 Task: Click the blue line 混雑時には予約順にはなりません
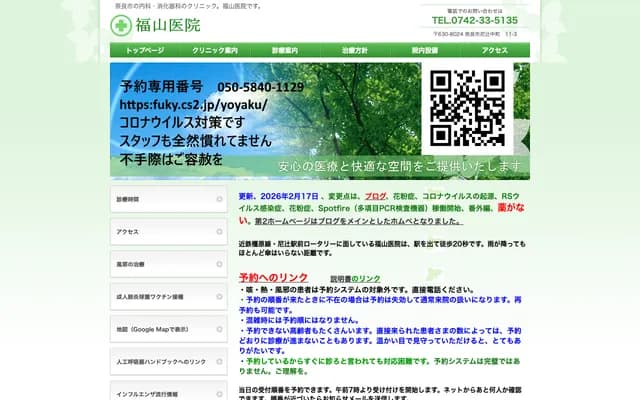(x=299, y=320)
